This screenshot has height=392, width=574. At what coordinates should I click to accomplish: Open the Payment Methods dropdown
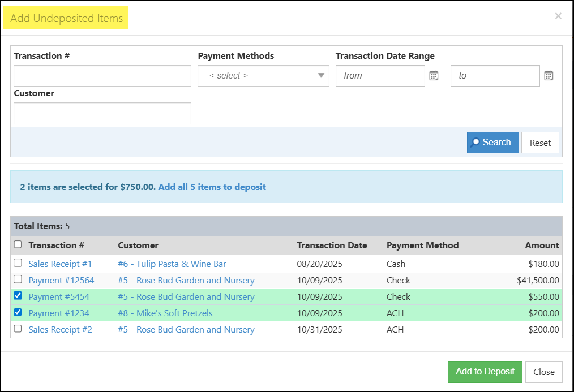263,75
